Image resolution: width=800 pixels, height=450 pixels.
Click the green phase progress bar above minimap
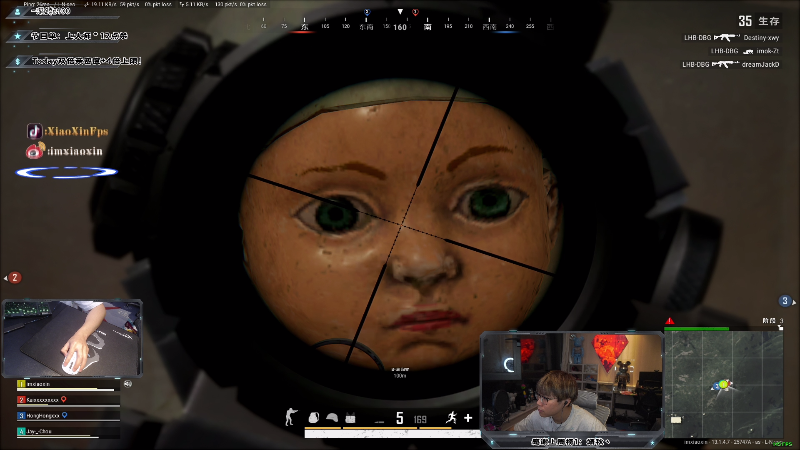point(696,329)
